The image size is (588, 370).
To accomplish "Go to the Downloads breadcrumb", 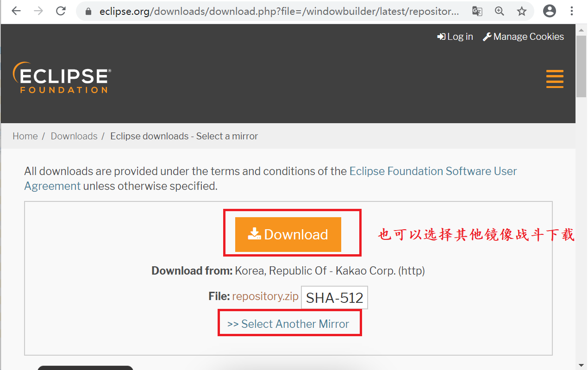I will (x=74, y=136).
